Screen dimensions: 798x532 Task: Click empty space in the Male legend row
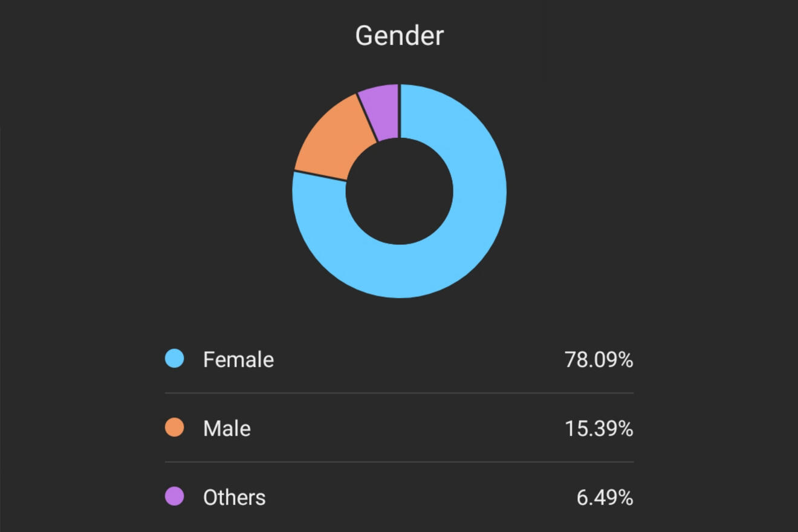coord(399,429)
